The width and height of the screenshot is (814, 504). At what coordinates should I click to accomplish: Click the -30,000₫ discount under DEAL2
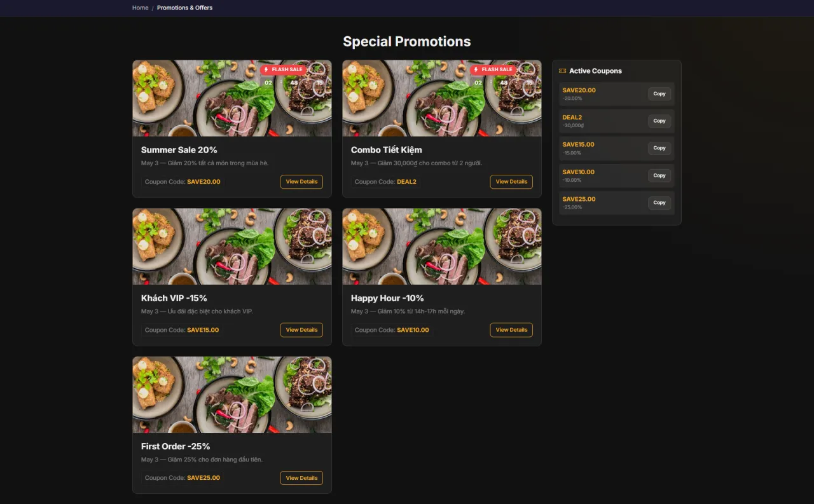573,125
